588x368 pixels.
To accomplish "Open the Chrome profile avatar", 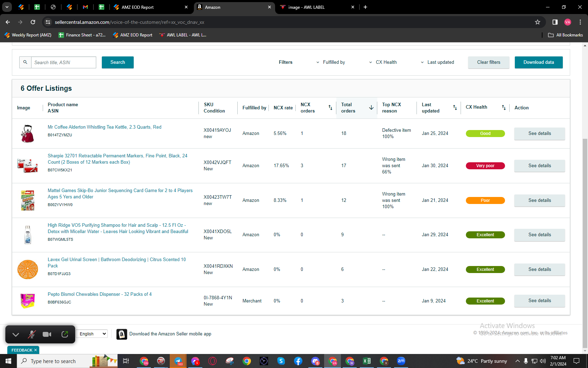I will coord(568,22).
